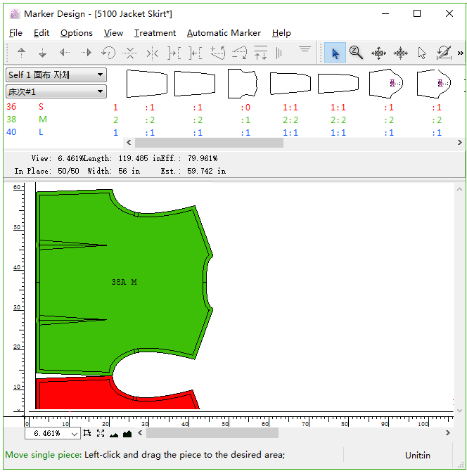Click marker horizontal scrollbar right arrow
The width and height of the screenshot is (467, 476).
[x=448, y=433]
